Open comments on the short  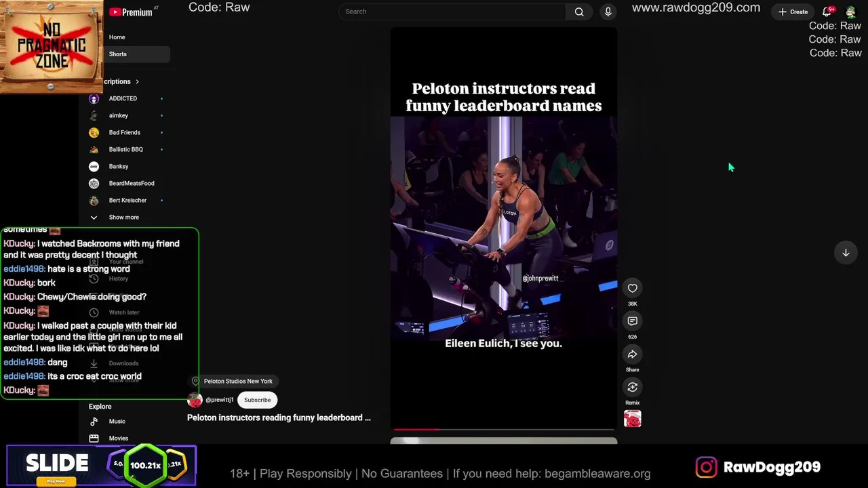point(632,321)
